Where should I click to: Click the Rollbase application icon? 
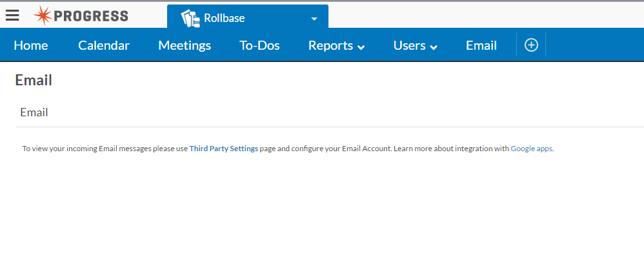[x=190, y=18]
